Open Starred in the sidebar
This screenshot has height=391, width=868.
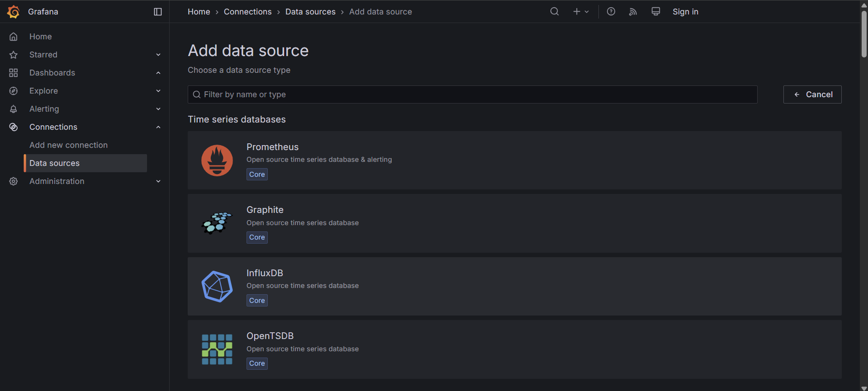[x=43, y=55]
